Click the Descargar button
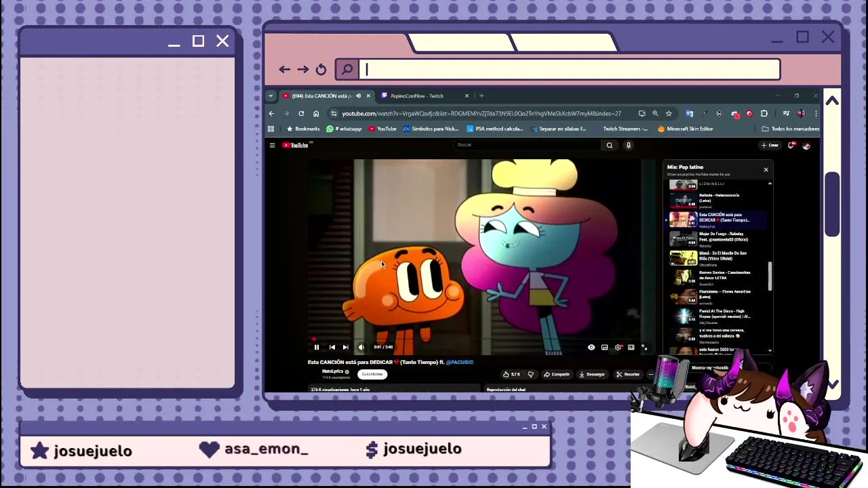 592,374
